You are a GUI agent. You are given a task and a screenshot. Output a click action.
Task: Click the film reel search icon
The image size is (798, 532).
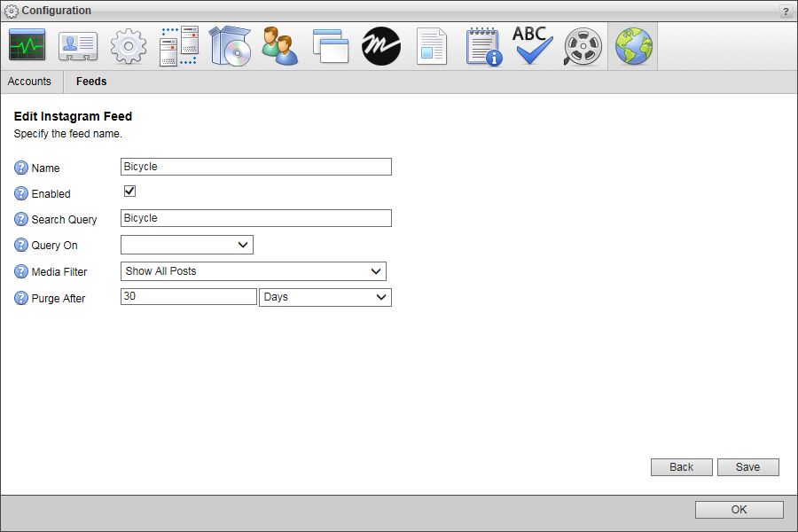tap(583, 46)
